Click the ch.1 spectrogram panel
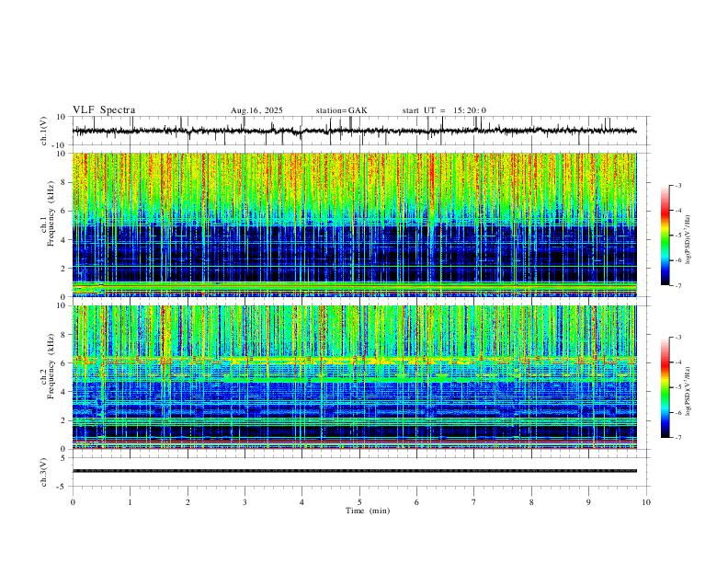Image resolution: width=728 pixels, height=563 pixels. (x=354, y=224)
